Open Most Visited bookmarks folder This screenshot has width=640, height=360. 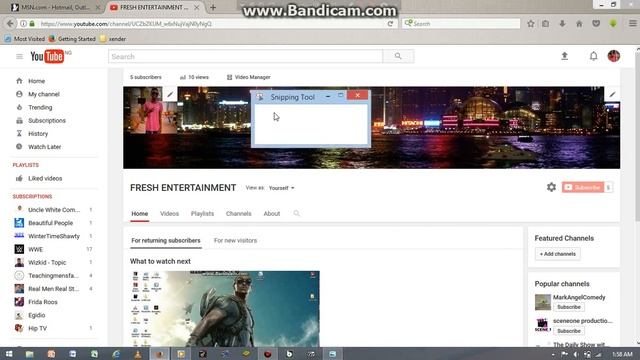click(25, 39)
